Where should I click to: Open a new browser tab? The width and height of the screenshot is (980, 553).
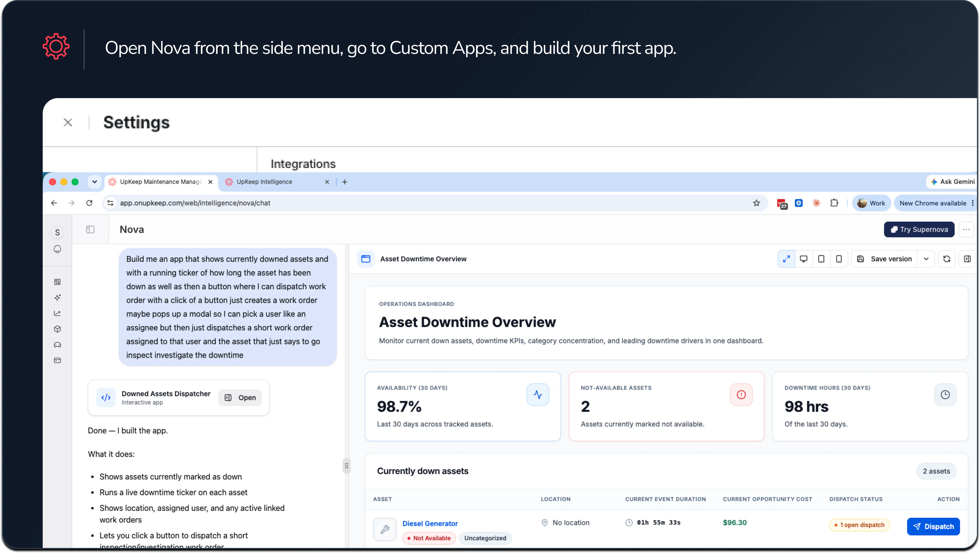tap(345, 182)
